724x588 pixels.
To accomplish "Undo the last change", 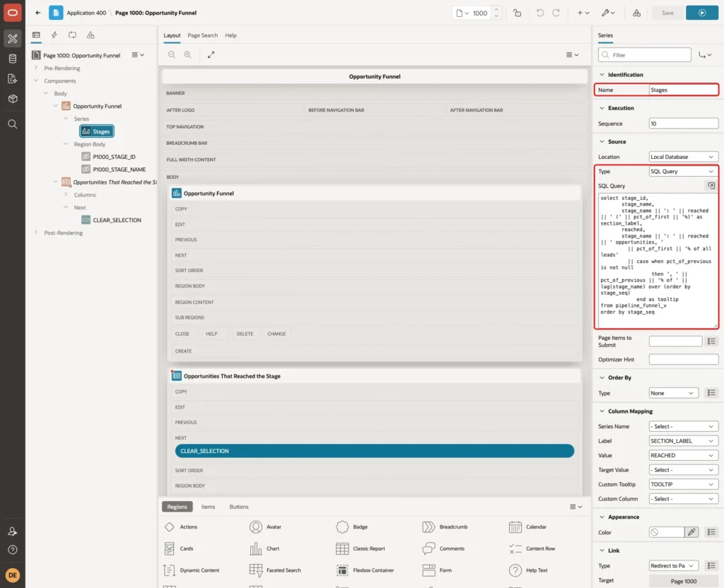I will pyautogui.click(x=539, y=13).
